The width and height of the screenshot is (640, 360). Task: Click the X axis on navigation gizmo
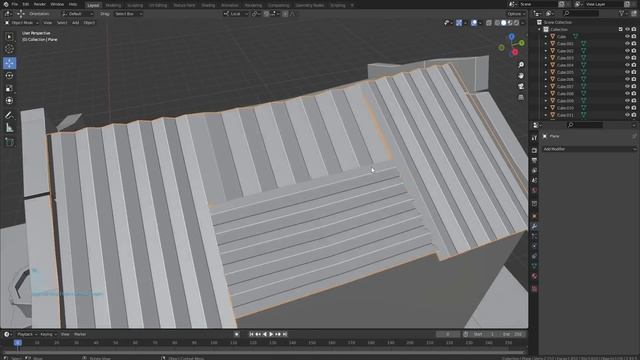click(515, 52)
